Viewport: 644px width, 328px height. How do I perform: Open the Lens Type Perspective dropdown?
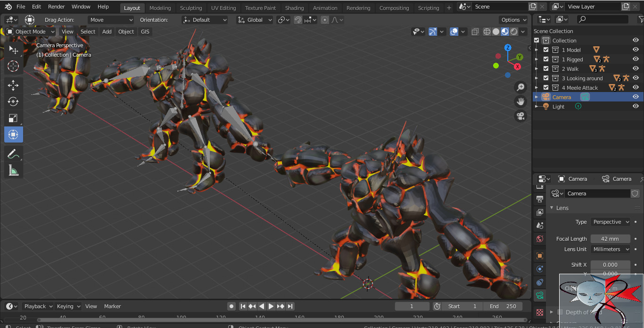click(x=611, y=222)
